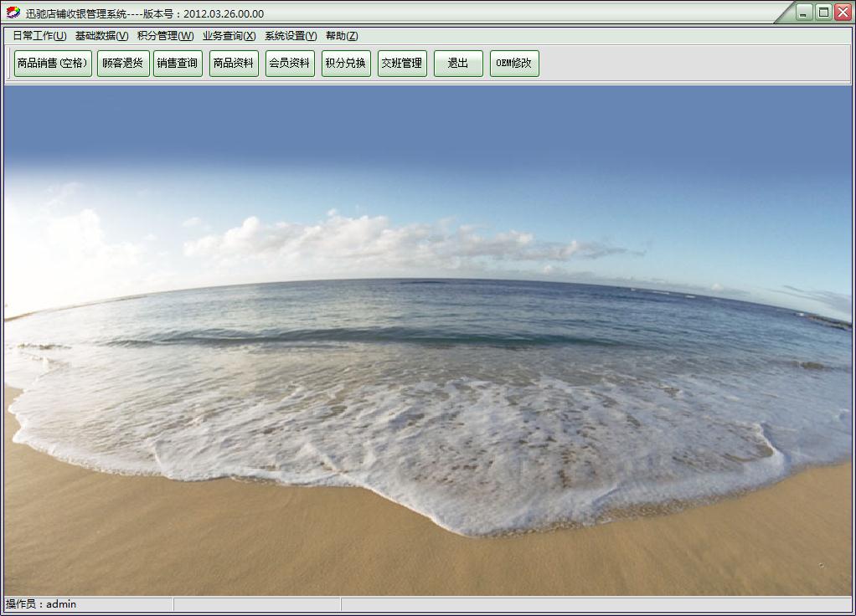The height and width of the screenshot is (616, 856).
Task: Click the application logo icon in title bar
Action: (13, 13)
